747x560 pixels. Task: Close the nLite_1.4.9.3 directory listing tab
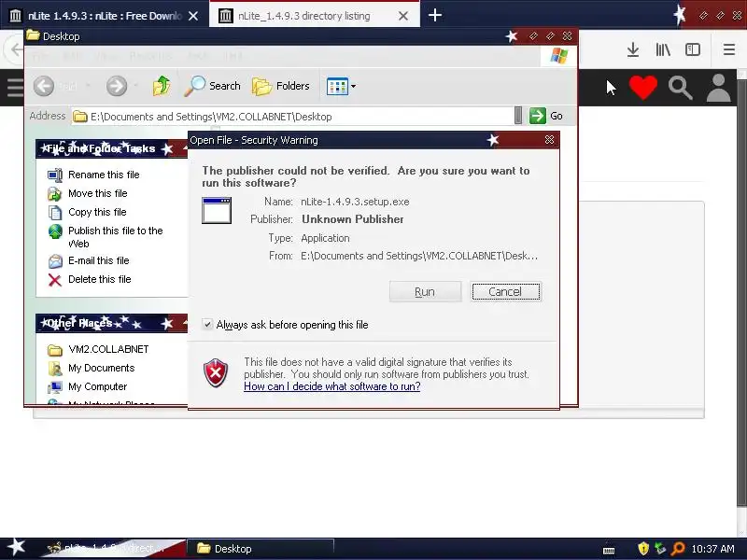point(403,16)
